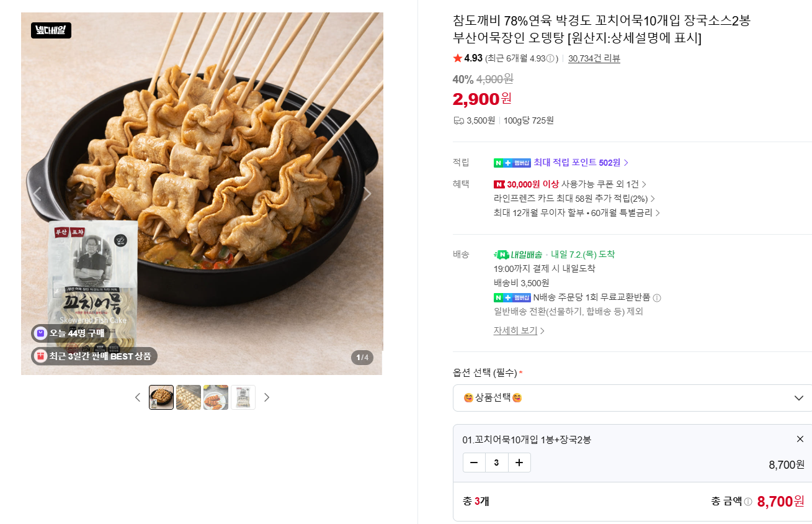
Task: Expand 라인프렌즈 카드 추가 적립 details
Action: 574,199
